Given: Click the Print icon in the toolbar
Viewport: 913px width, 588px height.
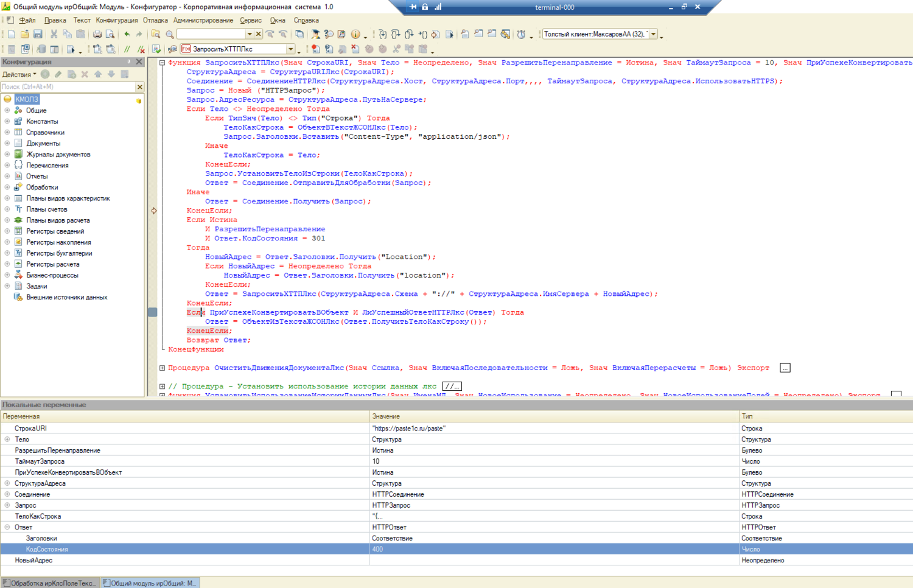Looking at the screenshot, I should 97,35.
